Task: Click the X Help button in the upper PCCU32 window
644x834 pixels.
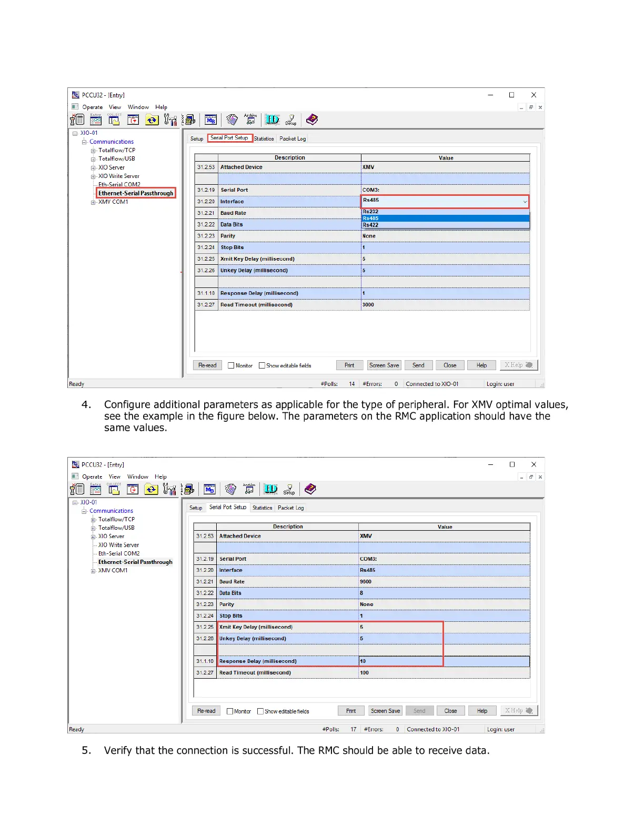Action: pos(519,365)
